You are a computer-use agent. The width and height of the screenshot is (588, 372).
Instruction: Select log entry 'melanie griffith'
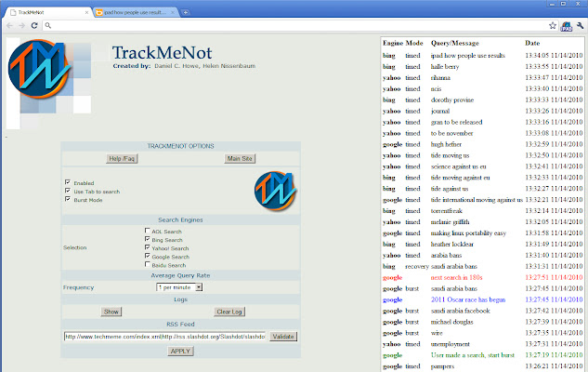(450, 222)
